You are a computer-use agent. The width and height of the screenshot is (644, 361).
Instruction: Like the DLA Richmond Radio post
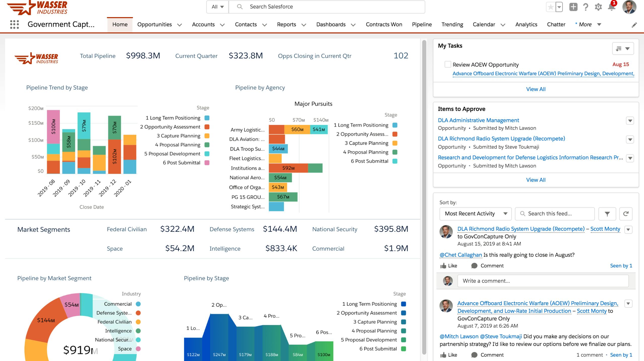449,266
